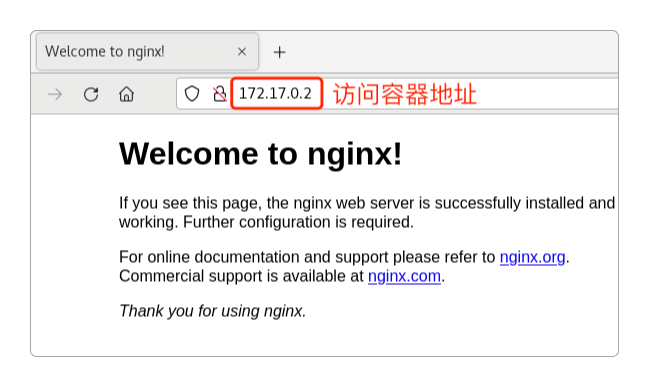Select the Welcome to nginx! tab
The width and height of the screenshot is (649, 387).
click(147, 52)
